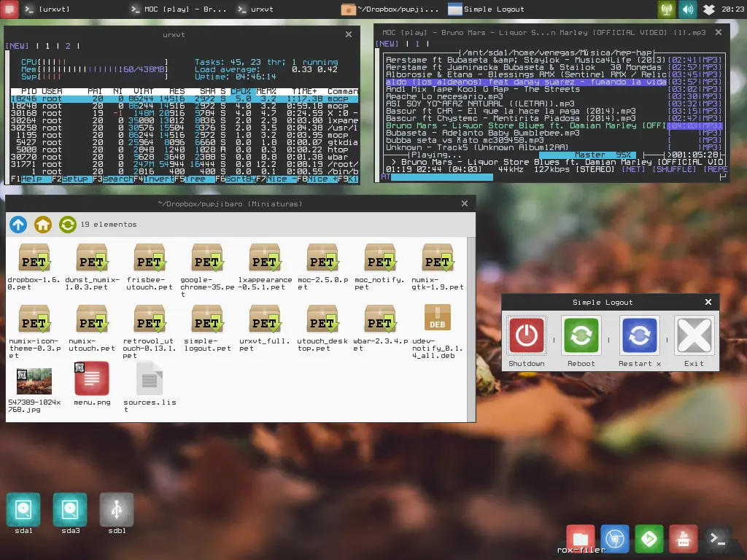The image size is (747, 560).
Task: Launch Chrome browser from the dock
Action: pos(614,539)
